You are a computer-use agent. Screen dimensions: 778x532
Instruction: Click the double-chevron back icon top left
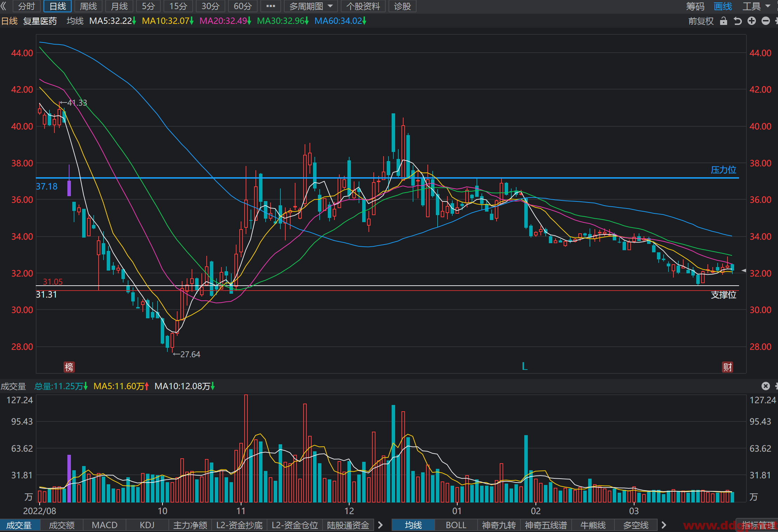[4, 6]
